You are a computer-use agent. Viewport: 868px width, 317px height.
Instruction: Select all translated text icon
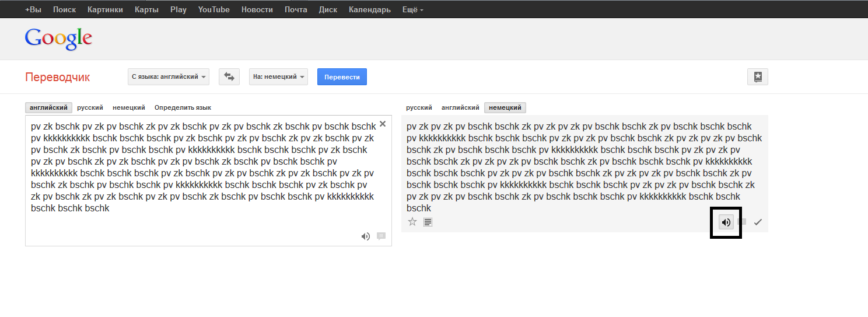point(428,222)
